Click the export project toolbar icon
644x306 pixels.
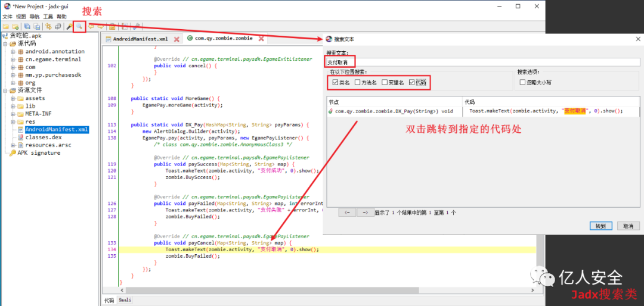tap(36, 27)
